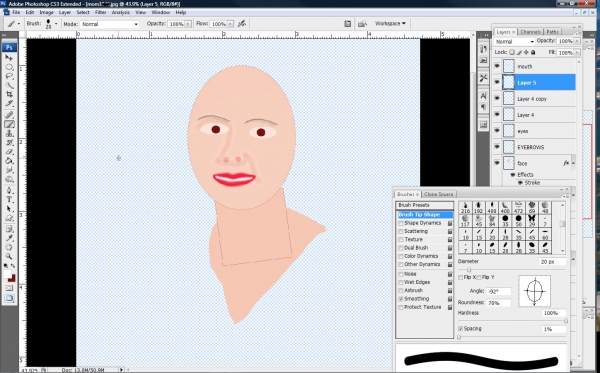Image resolution: width=600 pixels, height=373 pixels.
Task: Select the Eraser tool
Action: (9, 151)
